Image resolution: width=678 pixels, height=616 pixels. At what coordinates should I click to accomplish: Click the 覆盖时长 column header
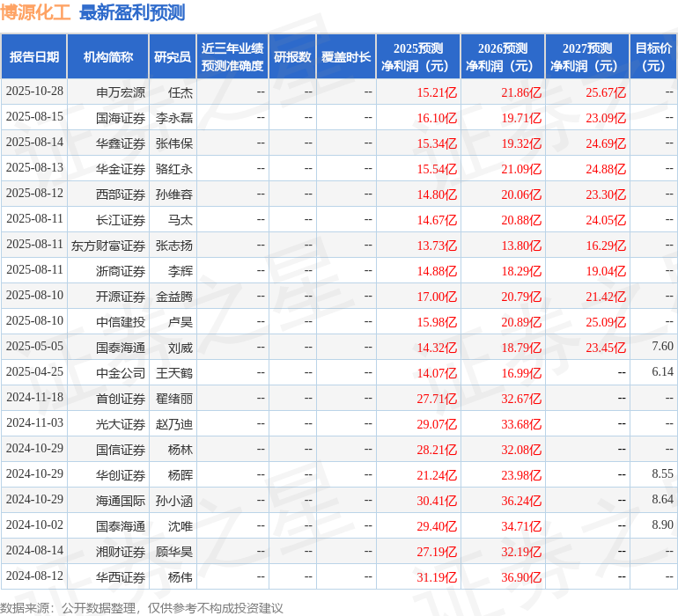click(346, 56)
